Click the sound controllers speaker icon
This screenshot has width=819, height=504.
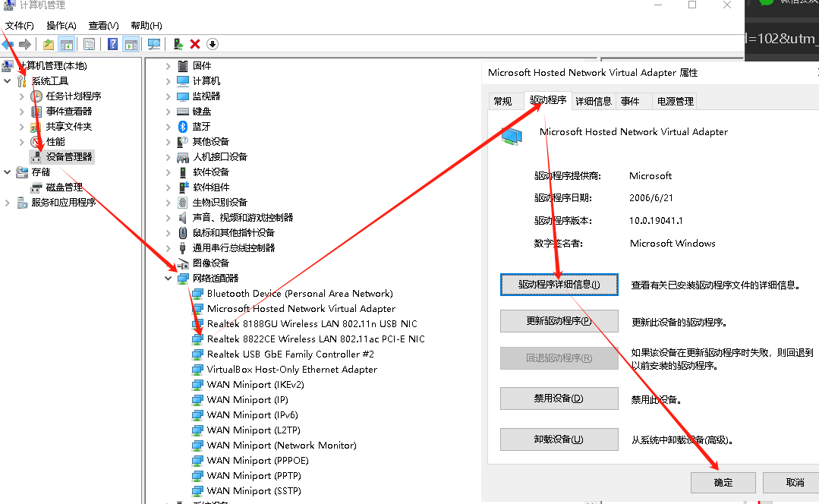(182, 217)
